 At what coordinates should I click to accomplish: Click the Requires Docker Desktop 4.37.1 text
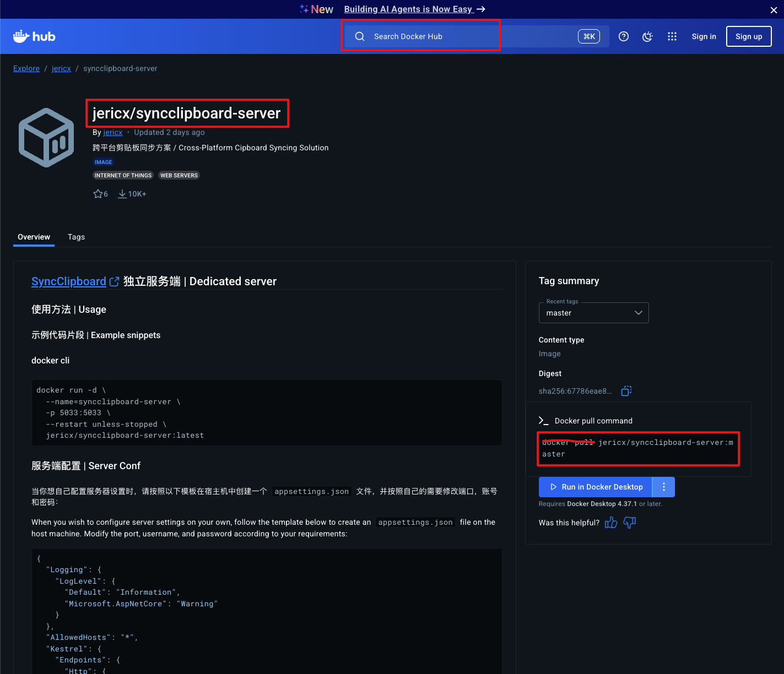tap(601, 504)
